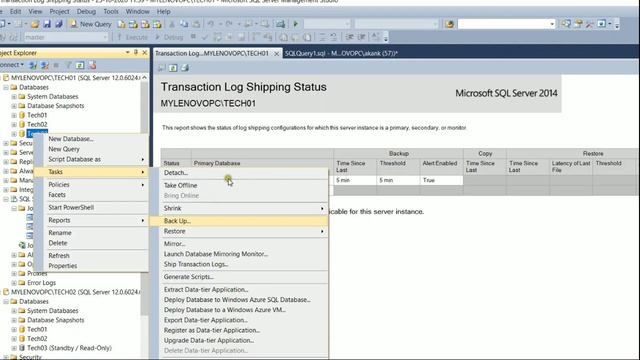Click the Save All icon

pos(59,24)
